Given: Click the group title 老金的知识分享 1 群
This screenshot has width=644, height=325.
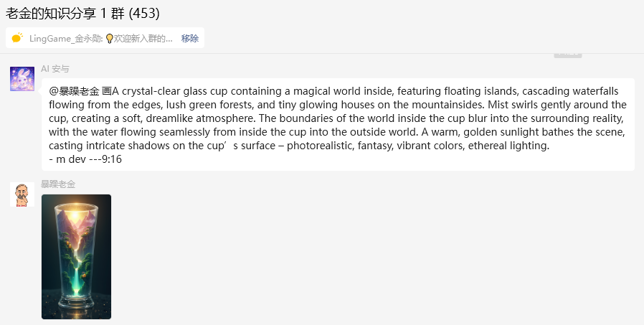Looking at the screenshot, I should (65, 14).
